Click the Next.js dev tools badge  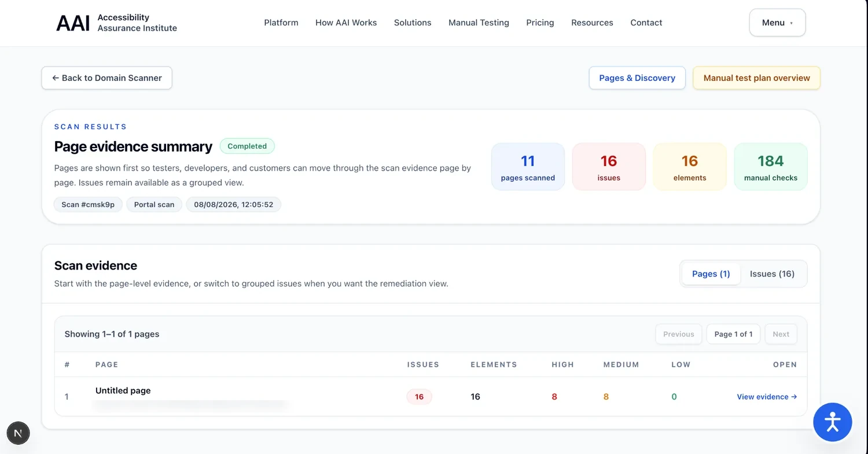pos(18,433)
